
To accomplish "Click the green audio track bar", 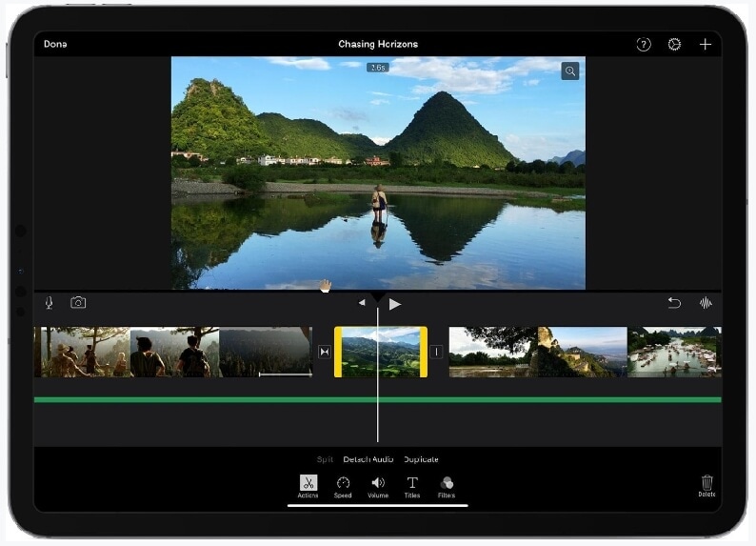I will (377, 400).
